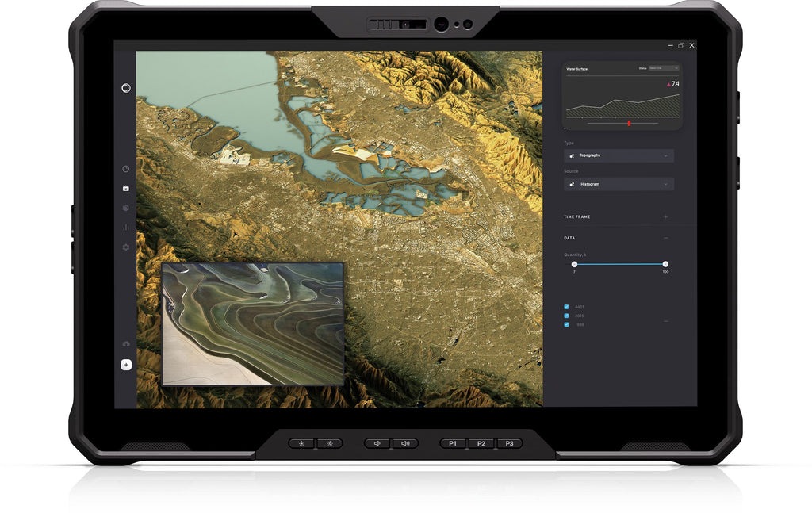Image resolution: width=812 pixels, height=513 pixels.
Task: Open the settings gear in the sidebar
Action: click(124, 248)
